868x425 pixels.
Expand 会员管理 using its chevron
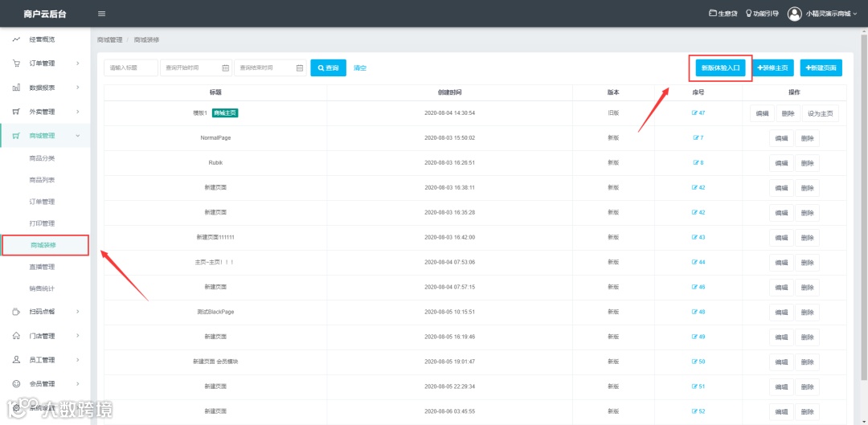(x=78, y=383)
